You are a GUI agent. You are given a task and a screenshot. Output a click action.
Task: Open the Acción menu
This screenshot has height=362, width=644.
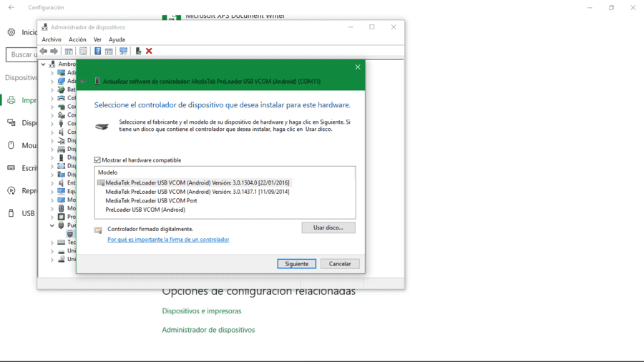[77, 39]
